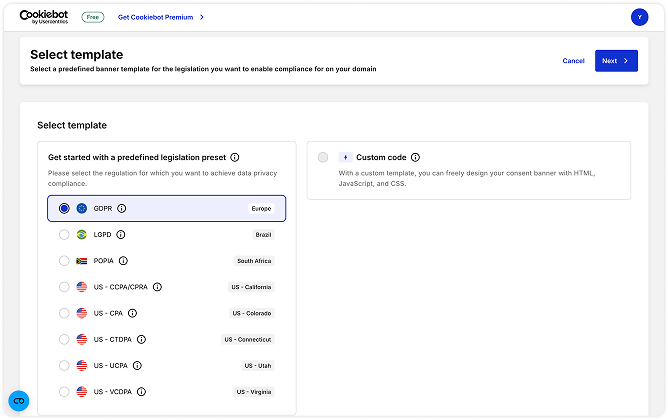Open info icon next to LGPD
The image size is (668, 420).
[121, 234]
